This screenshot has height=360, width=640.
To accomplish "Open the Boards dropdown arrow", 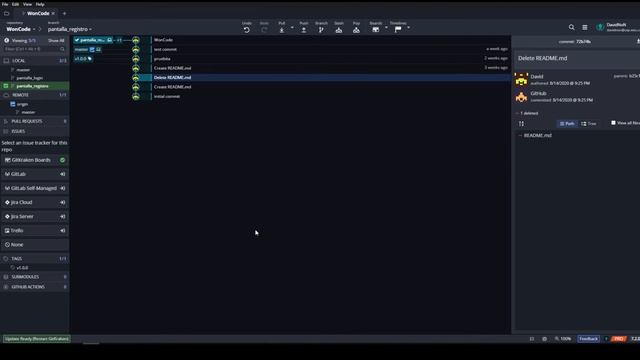I will pyautogui.click(x=386, y=28).
